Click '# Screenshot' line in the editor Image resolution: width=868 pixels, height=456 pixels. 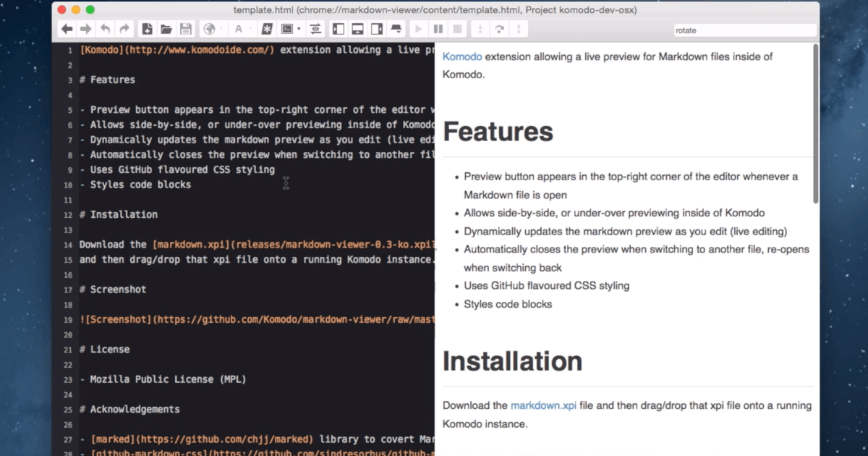(113, 290)
